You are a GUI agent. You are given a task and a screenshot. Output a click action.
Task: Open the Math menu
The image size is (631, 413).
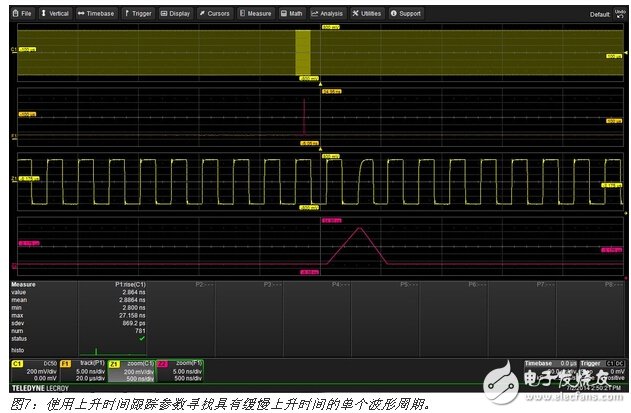tap(291, 14)
